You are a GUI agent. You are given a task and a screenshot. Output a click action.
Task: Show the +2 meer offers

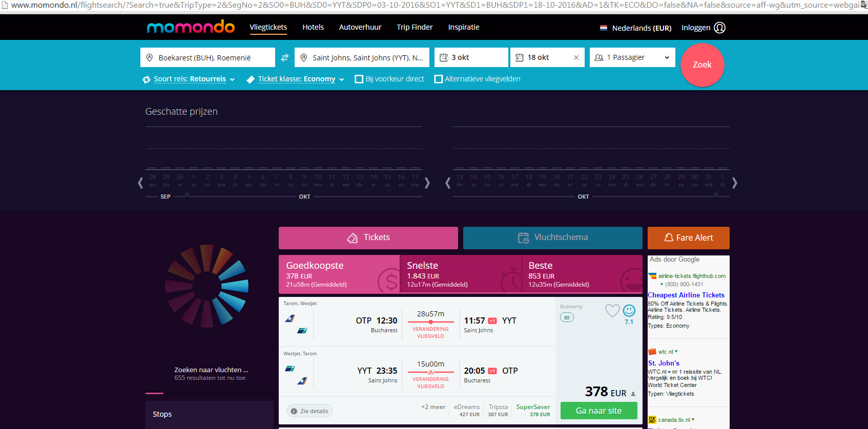coord(433,407)
